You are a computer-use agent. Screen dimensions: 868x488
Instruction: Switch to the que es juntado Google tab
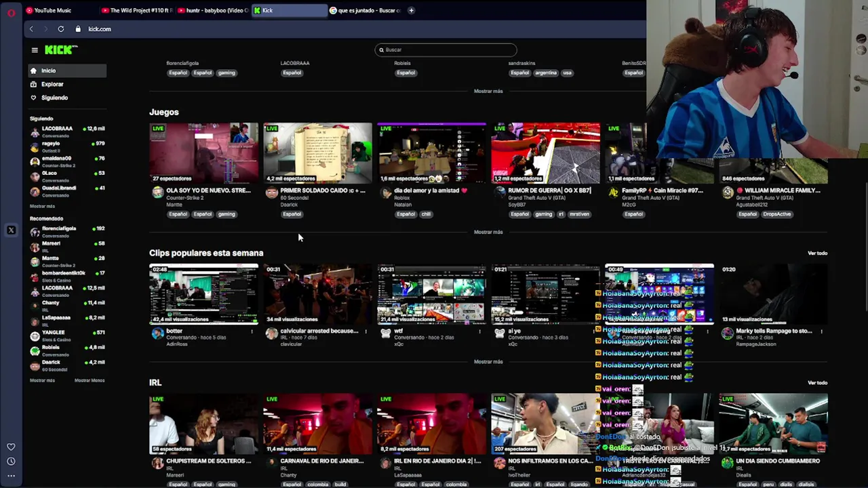[x=364, y=10]
